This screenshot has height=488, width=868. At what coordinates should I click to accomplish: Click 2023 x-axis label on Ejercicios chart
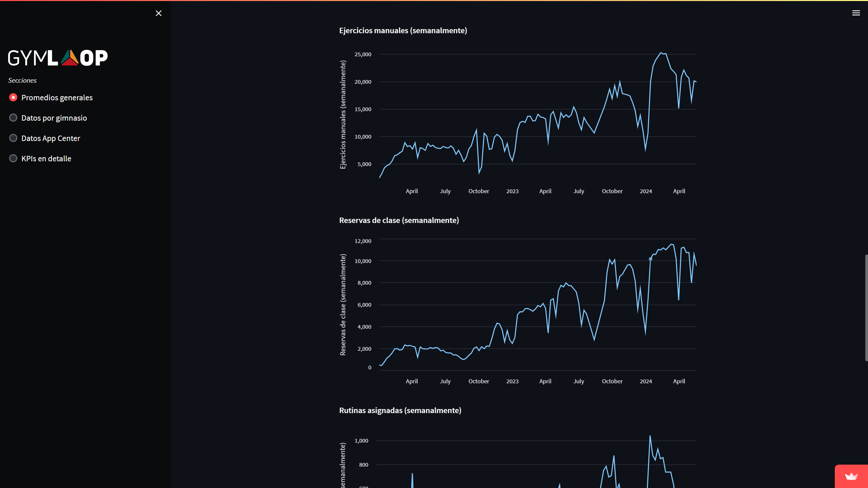pyautogui.click(x=512, y=191)
